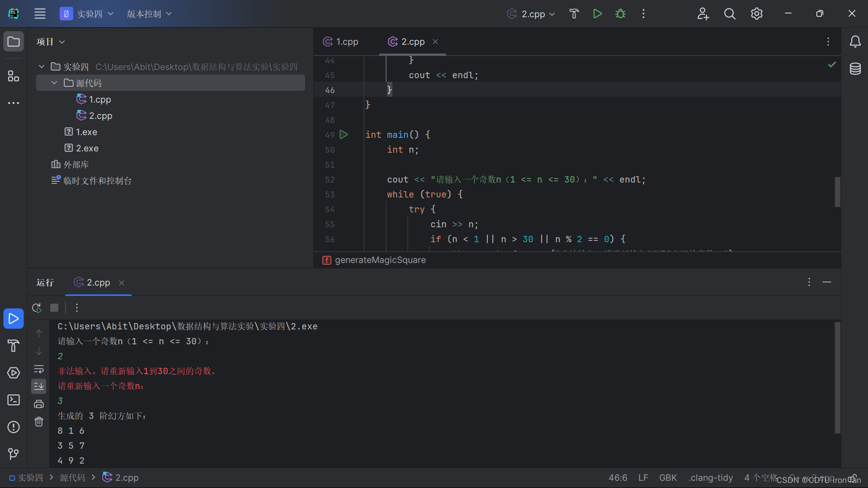The width and height of the screenshot is (868, 488).
Task: Run 2.cpp with the green play icon
Action: point(597,14)
